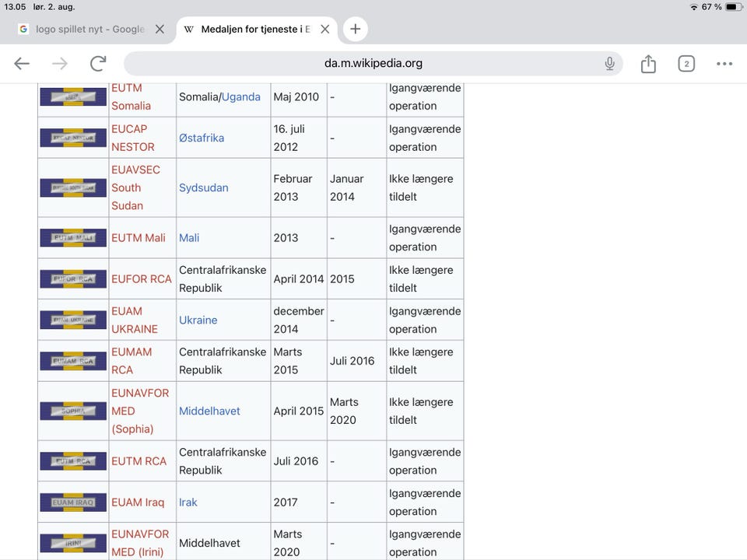
Task: Tap the battery indicator in status bar
Action: [x=733, y=7]
